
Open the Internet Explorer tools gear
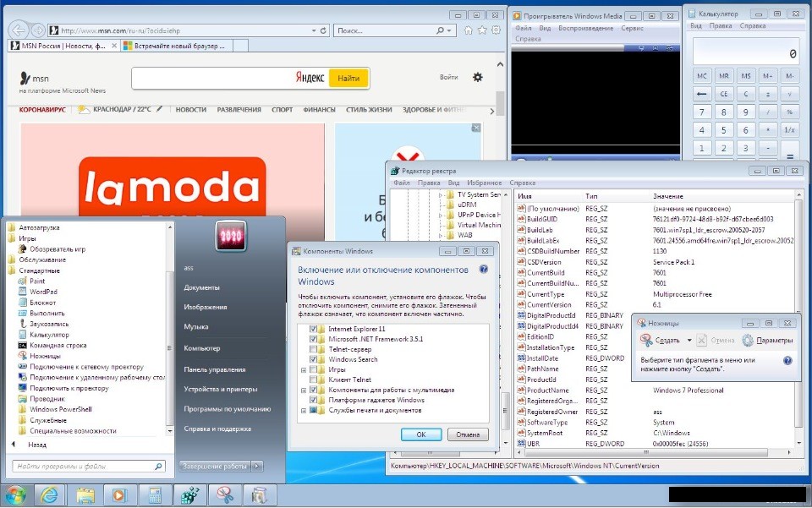(x=497, y=30)
